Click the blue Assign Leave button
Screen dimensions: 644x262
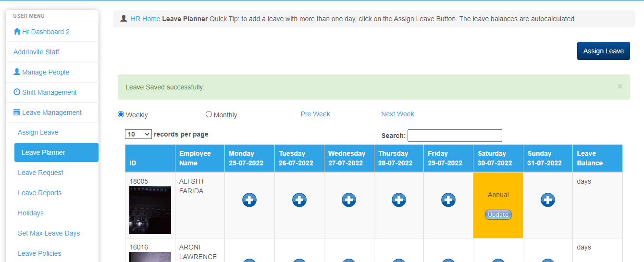[x=604, y=51]
